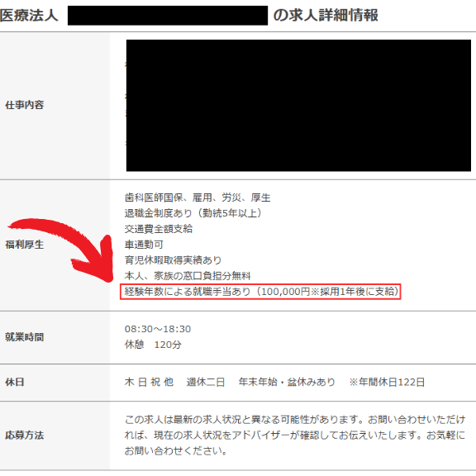
Task: Select the 福利厚生 row label
Action: [25, 245]
